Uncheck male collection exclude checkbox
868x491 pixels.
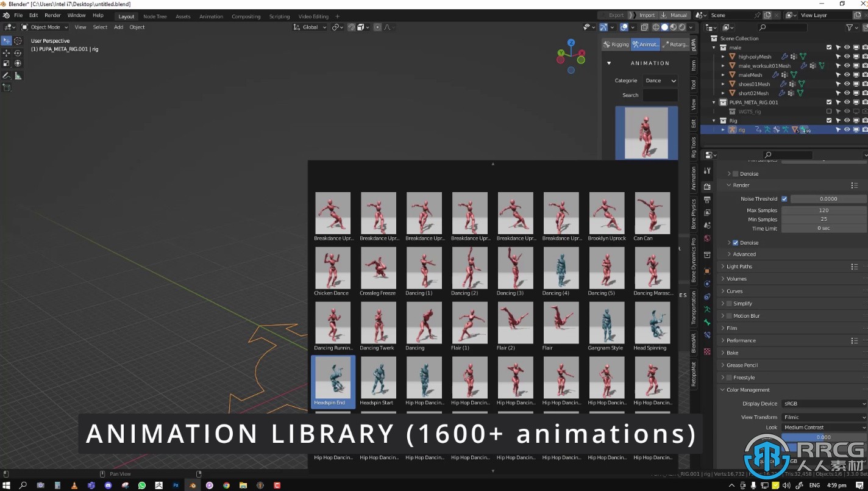pyautogui.click(x=829, y=47)
